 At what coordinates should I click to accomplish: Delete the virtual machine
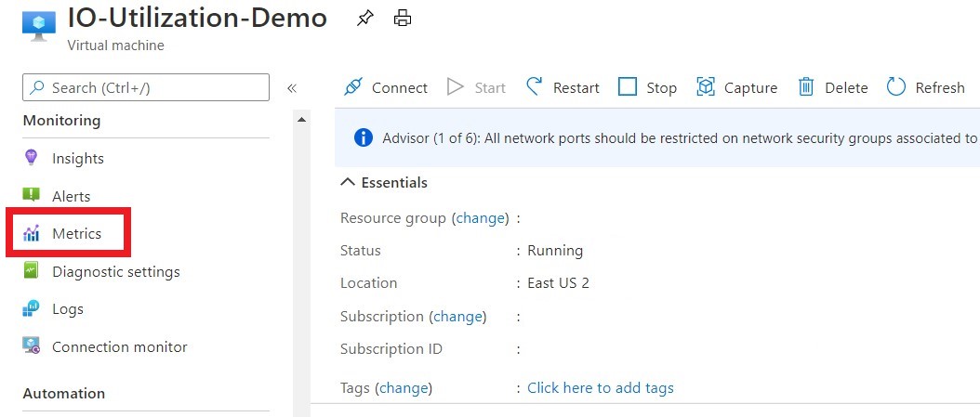(x=832, y=87)
